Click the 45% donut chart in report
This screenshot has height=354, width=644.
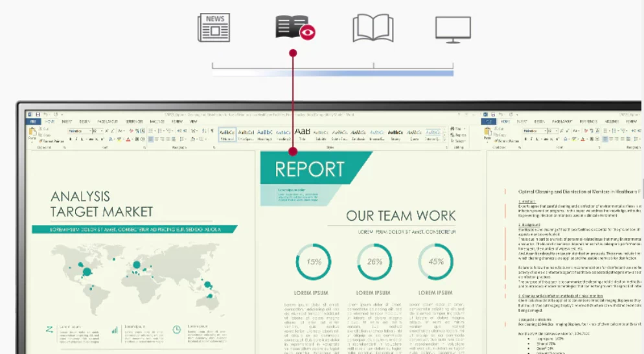(436, 262)
